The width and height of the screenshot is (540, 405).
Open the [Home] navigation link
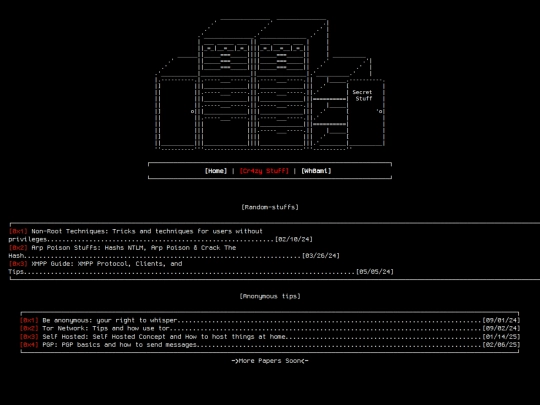pyautogui.click(x=216, y=171)
